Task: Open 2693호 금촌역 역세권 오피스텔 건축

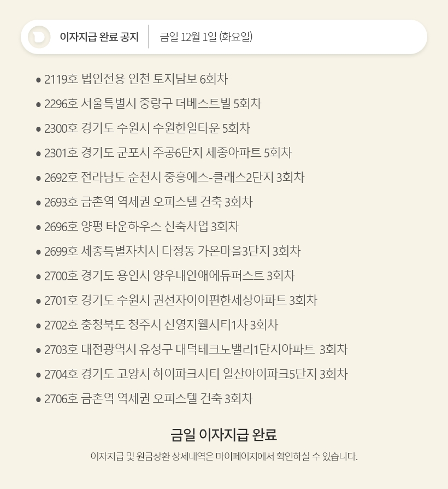Action: pos(148,202)
